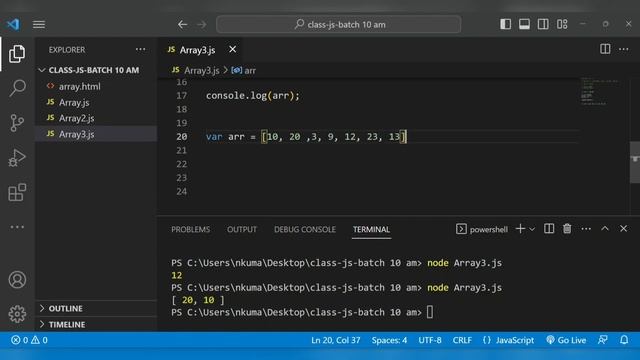Screen dimensions: 640x360
Task: Switch to the DEBUG CONSOLE tab
Action: [305, 229]
